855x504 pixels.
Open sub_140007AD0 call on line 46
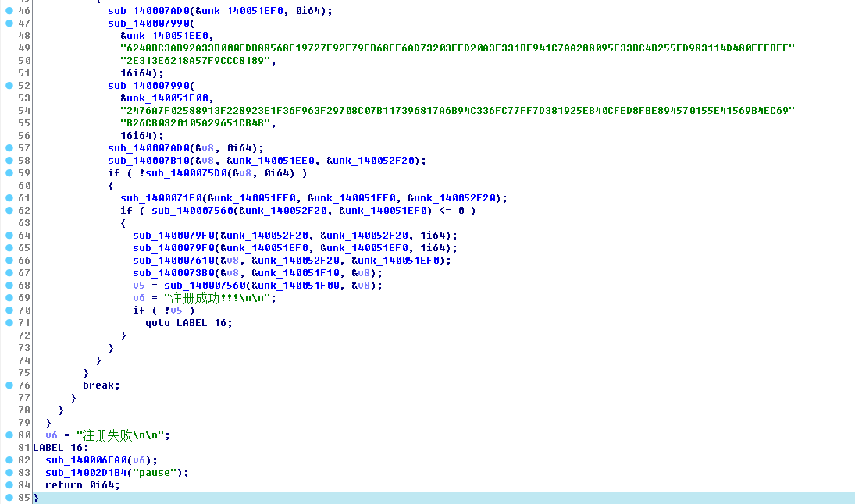148,10
